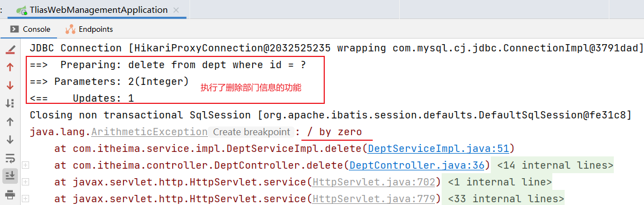Expand fold beside DeptController.delete stack line
The width and height of the screenshot is (644, 205).
tap(25, 165)
